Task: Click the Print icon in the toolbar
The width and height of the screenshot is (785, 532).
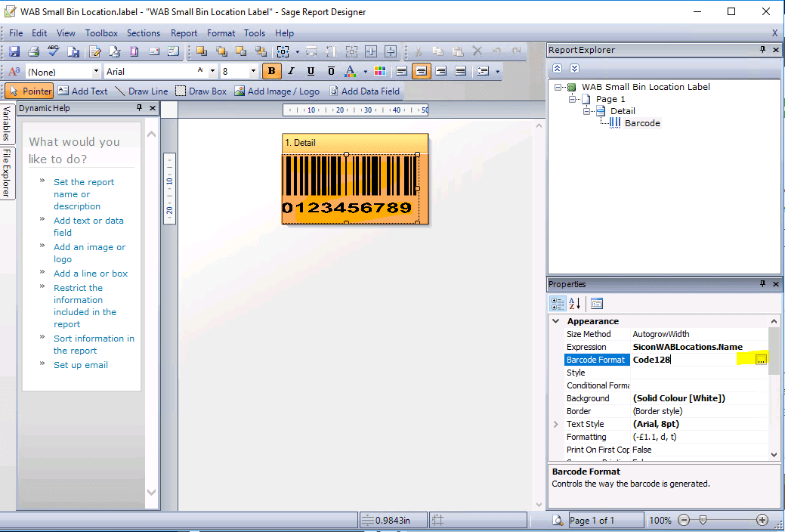Action: [33, 51]
